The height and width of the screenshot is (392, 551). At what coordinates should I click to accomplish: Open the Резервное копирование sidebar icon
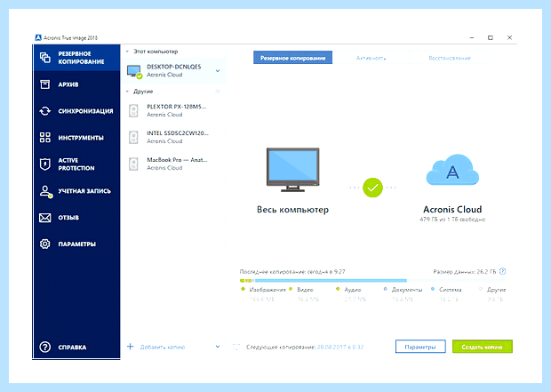(45, 57)
